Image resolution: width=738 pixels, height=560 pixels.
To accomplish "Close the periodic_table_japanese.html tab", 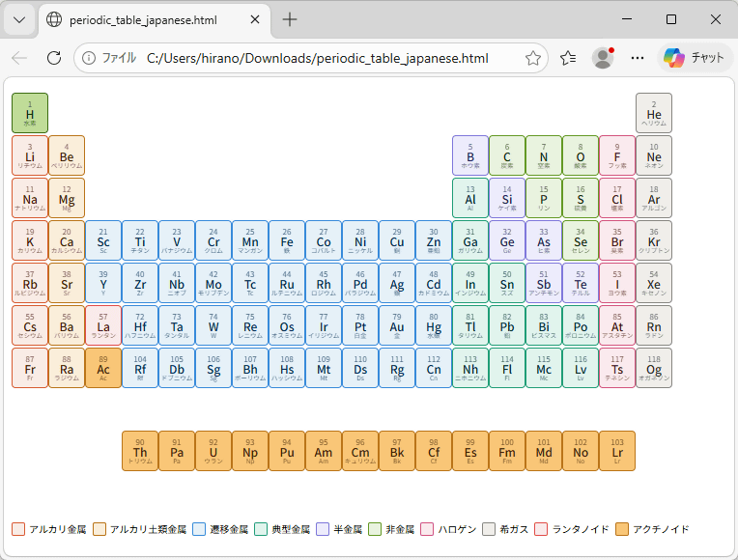I will 253,19.
